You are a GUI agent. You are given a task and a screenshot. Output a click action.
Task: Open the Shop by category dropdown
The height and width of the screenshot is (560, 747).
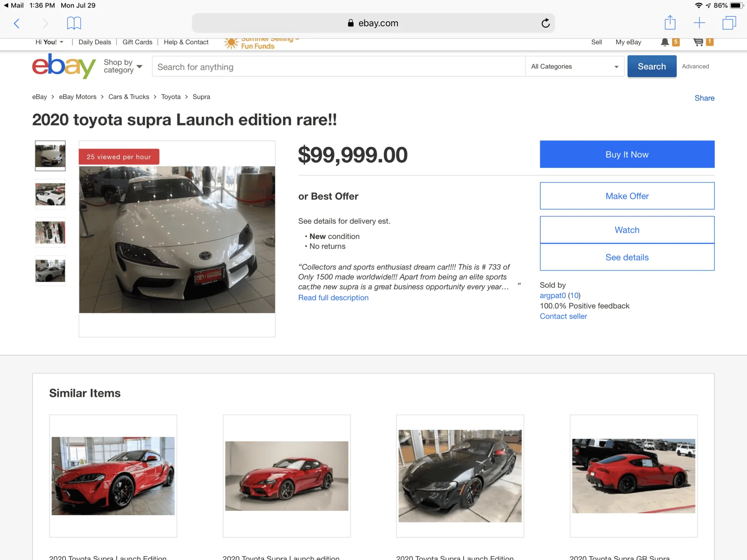pos(123,66)
